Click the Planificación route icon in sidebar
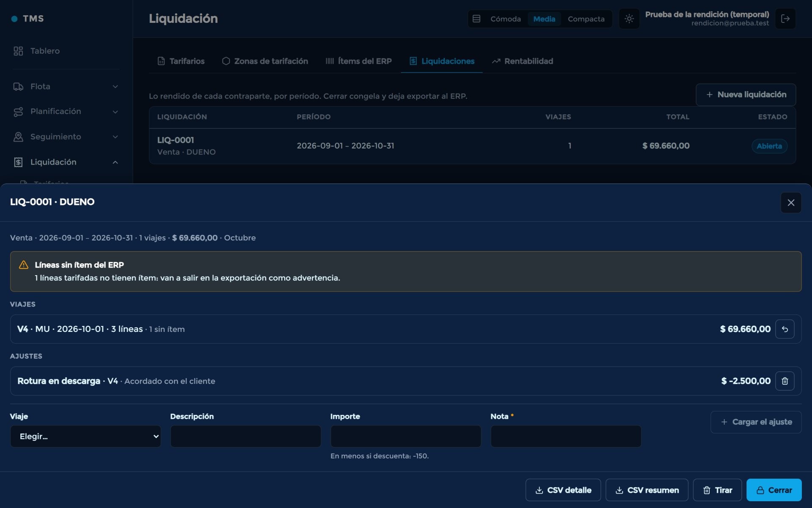The width and height of the screenshot is (812, 508). point(18,111)
